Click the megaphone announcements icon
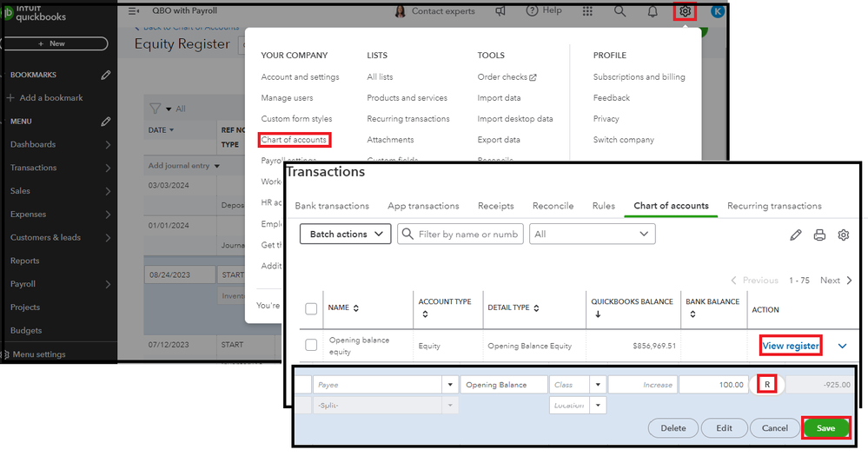The height and width of the screenshot is (456, 868). (500, 11)
